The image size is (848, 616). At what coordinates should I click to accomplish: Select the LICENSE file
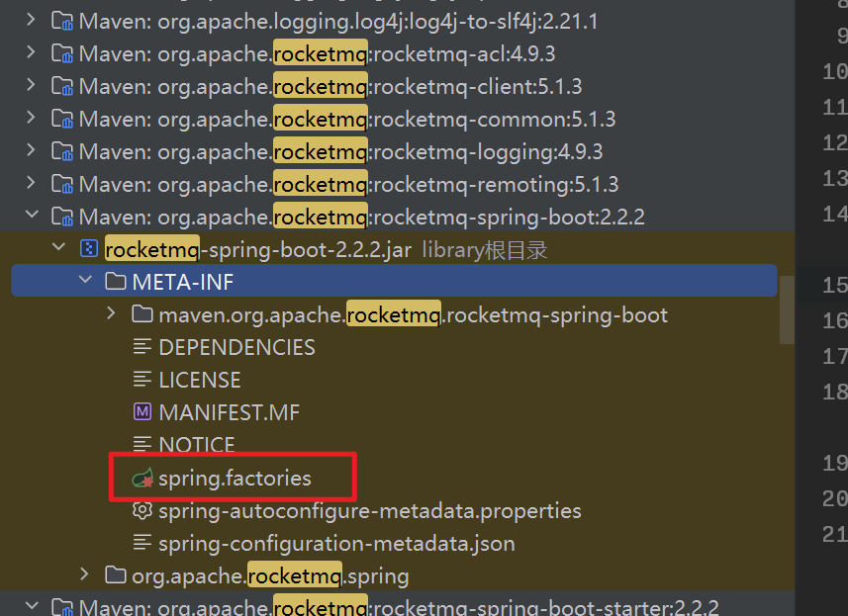click(198, 380)
